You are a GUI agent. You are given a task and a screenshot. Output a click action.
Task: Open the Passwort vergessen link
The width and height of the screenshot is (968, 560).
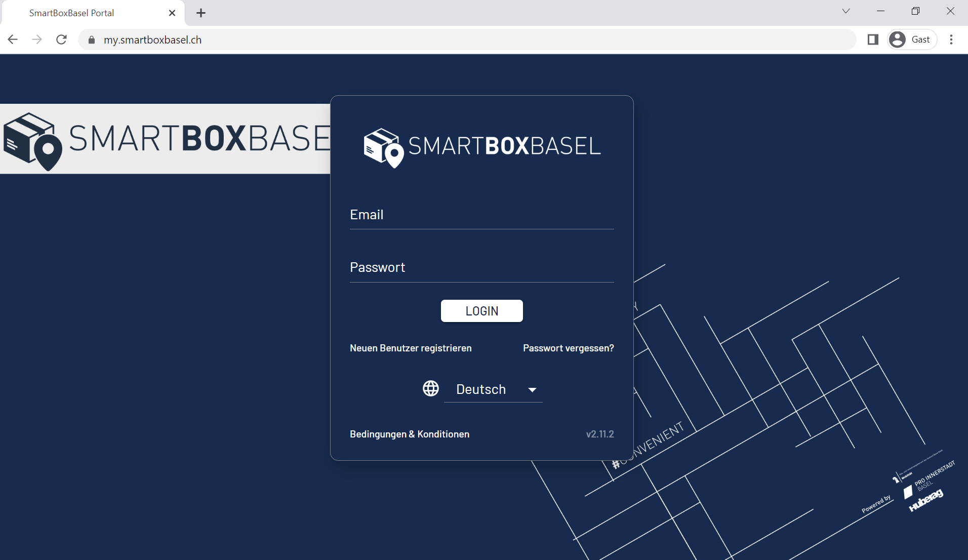point(568,348)
